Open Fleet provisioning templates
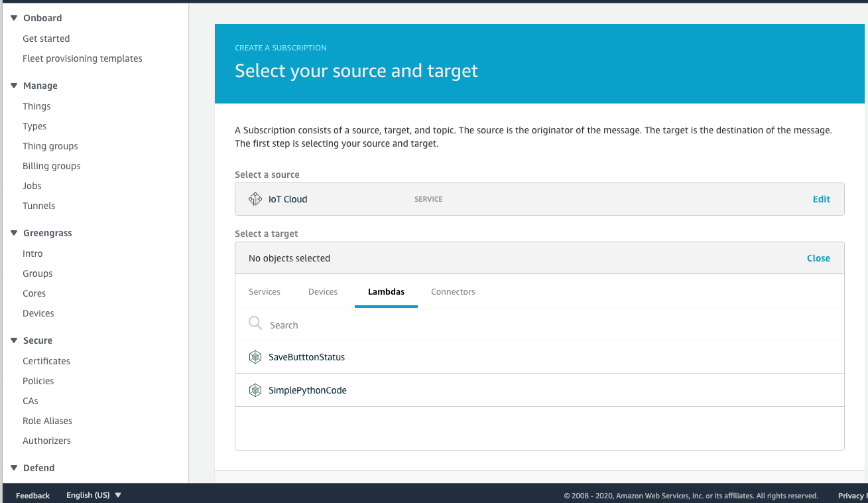 pyautogui.click(x=82, y=58)
